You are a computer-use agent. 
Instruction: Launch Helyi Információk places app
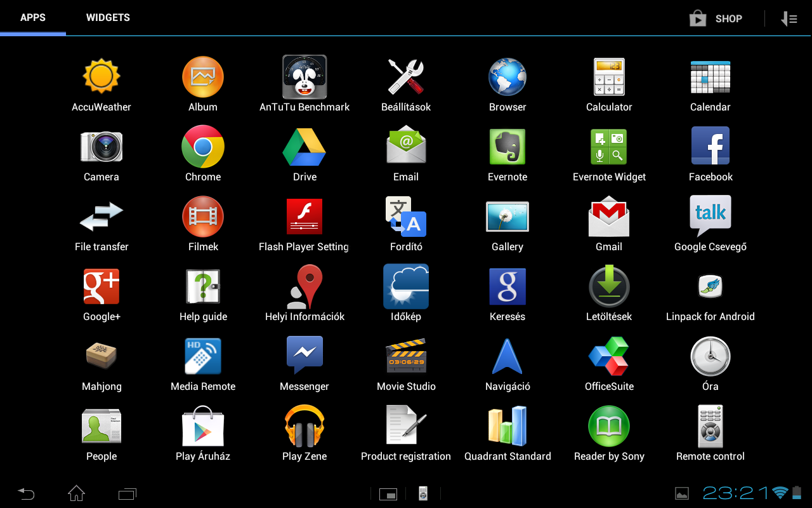pyautogui.click(x=304, y=294)
